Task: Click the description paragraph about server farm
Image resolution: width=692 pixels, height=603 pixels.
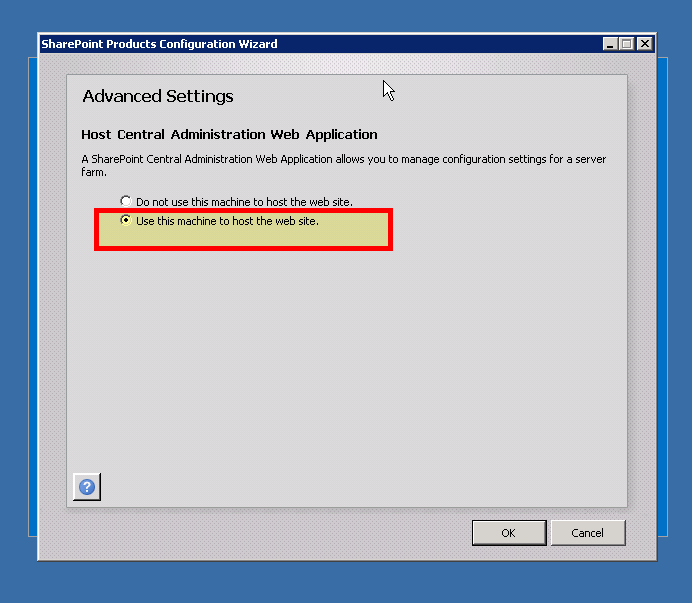Action: click(x=343, y=165)
